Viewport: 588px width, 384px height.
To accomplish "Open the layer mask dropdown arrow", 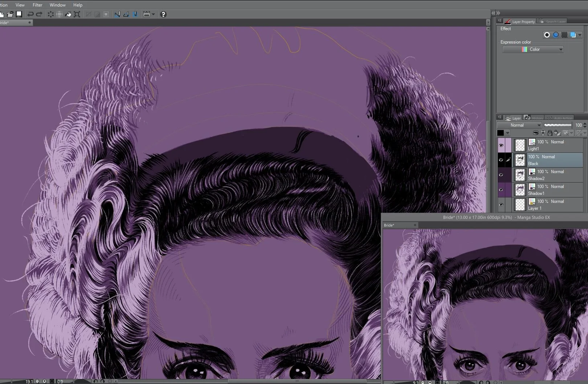I will pos(571,133).
